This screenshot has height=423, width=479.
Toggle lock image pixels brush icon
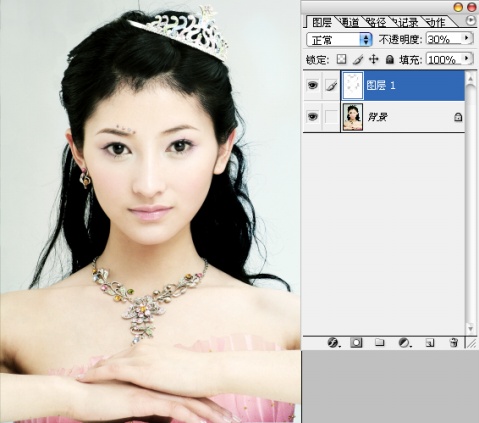pos(358,60)
